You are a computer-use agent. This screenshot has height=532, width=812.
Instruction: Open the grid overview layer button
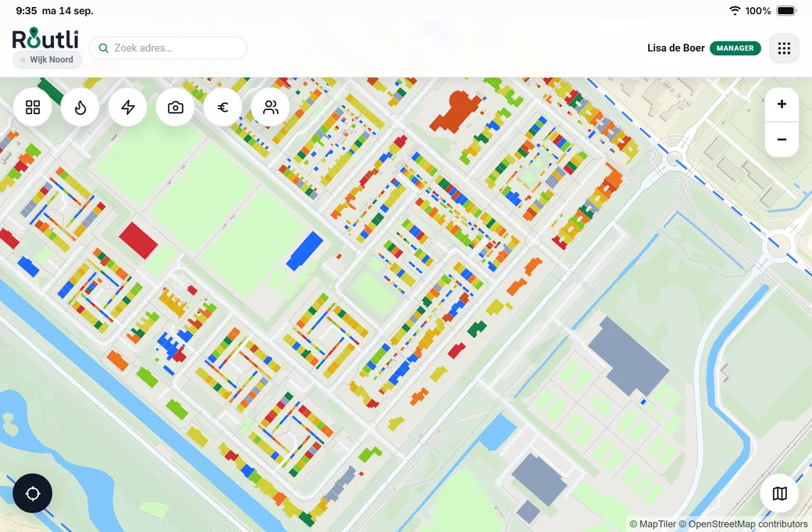pos(33,107)
